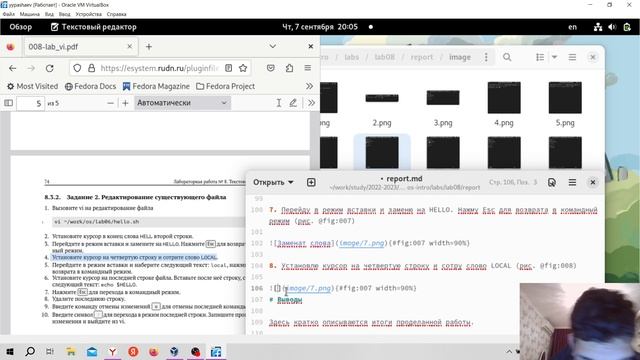Open the clock showing Чт, 7 сентября 20:05
This screenshot has width=640, height=360.
click(320, 27)
